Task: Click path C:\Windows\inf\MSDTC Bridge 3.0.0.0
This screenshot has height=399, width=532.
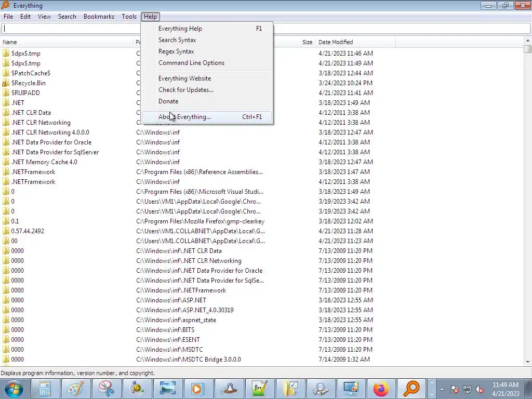Action: 189,360
